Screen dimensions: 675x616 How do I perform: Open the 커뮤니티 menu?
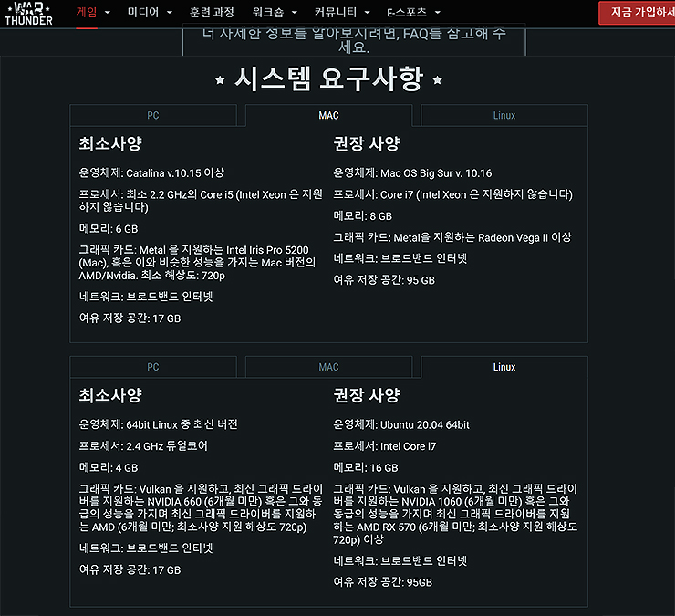(x=336, y=12)
